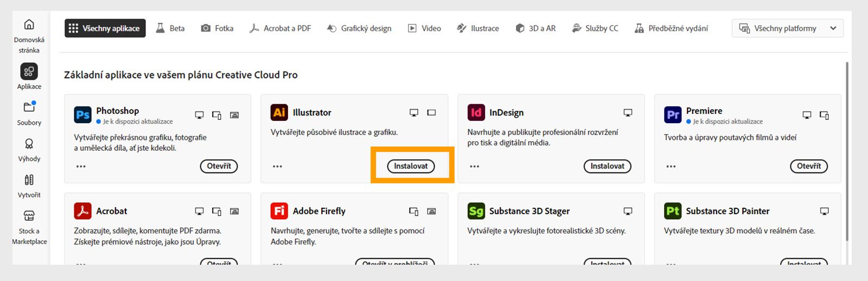The width and height of the screenshot is (868, 281).
Task: Switch to Předběžné vydání tab
Action: pos(671,28)
